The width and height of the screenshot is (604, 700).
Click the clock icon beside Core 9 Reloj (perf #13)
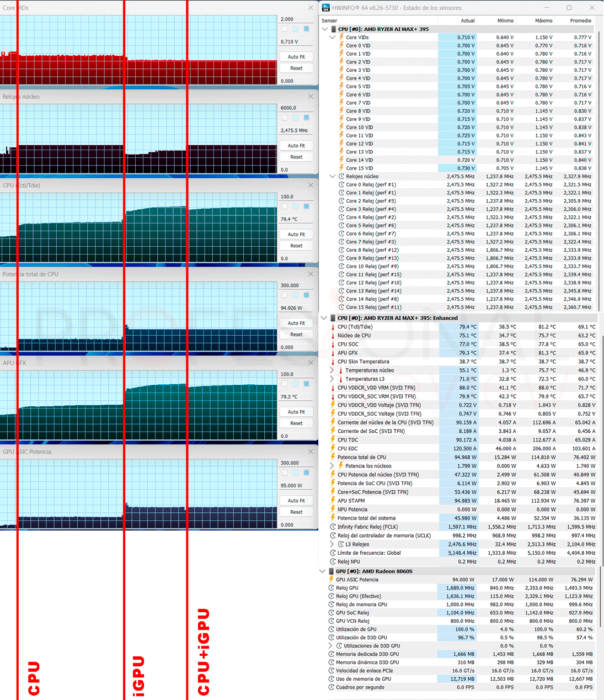coord(341,258)
